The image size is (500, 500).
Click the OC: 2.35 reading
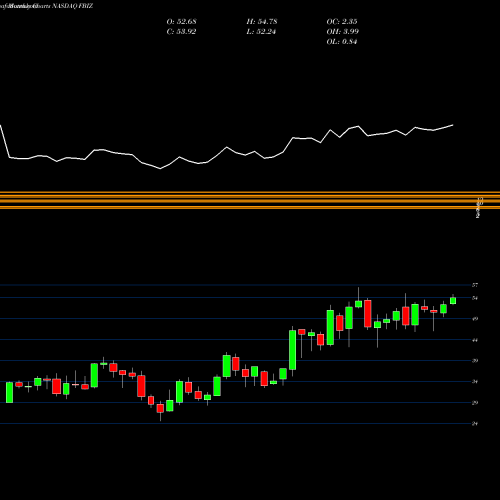tap(342, 22)
